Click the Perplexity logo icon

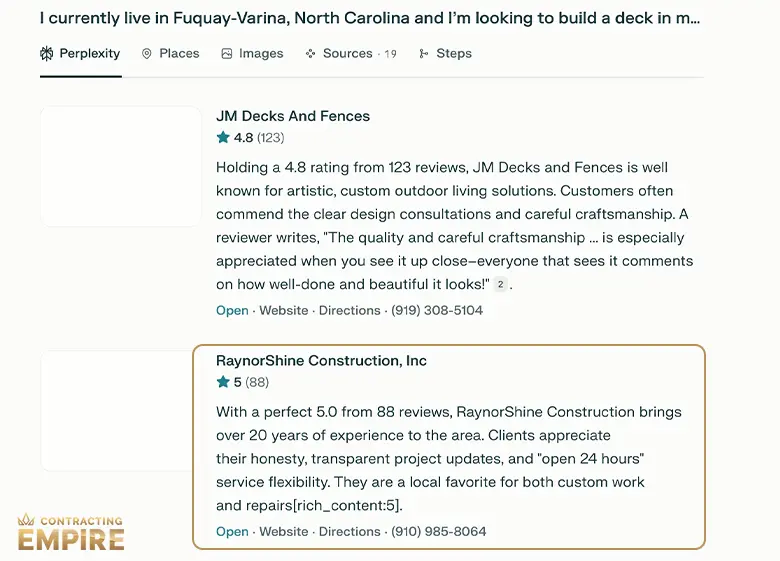pyautogui.click(x=46, y=53)
